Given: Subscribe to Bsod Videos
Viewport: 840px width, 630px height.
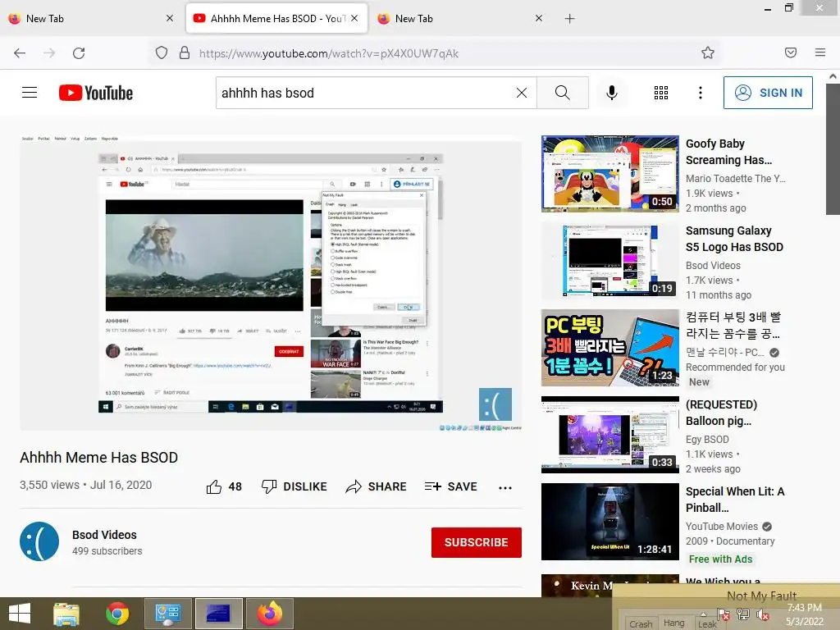Looking at the screenshot, I should (477, 542).
